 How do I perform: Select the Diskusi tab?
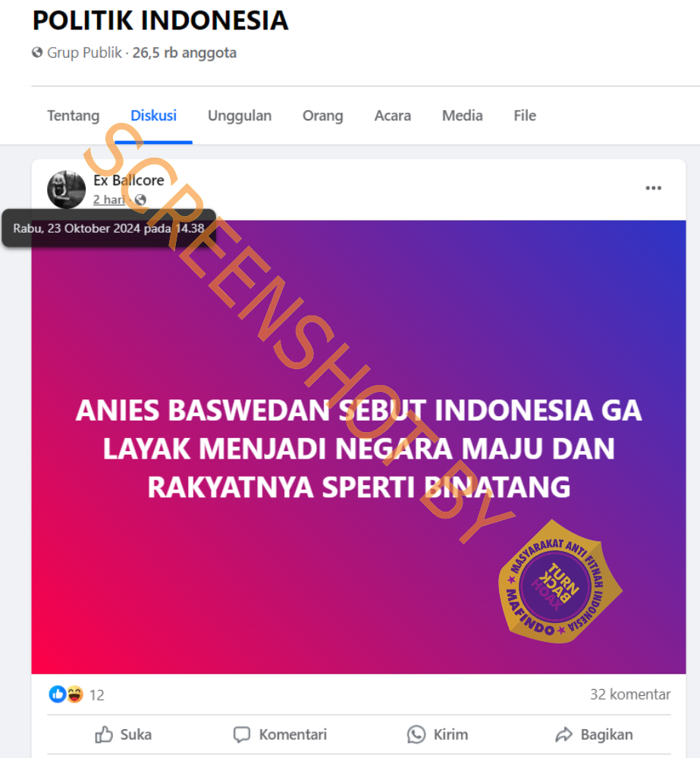pyautogui.click(x=153, y=115)
